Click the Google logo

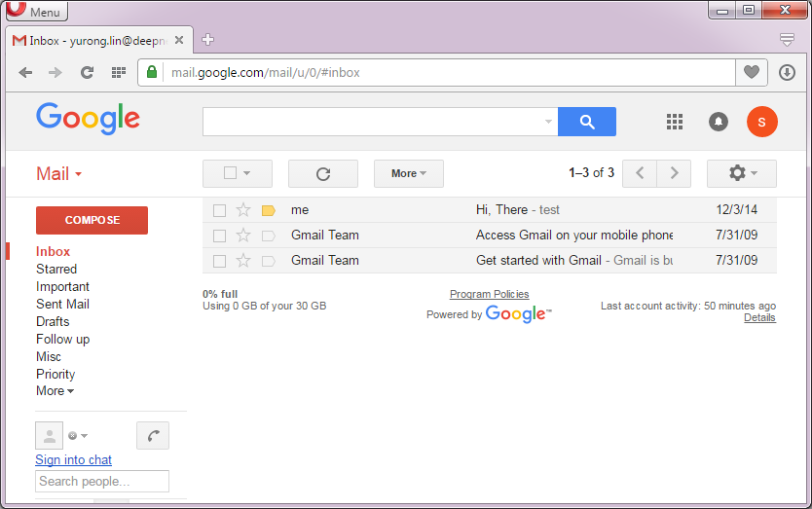click(88, 119)
